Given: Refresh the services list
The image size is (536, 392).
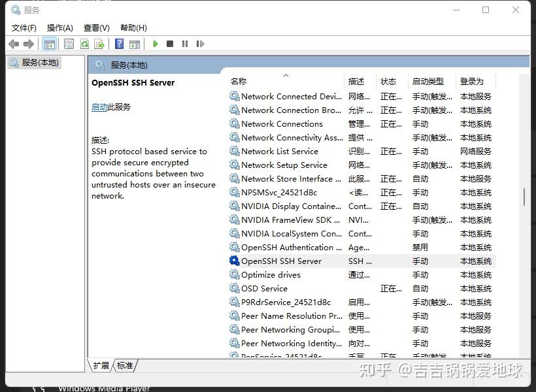Looking at the screenshot, I should coord(85,44).
